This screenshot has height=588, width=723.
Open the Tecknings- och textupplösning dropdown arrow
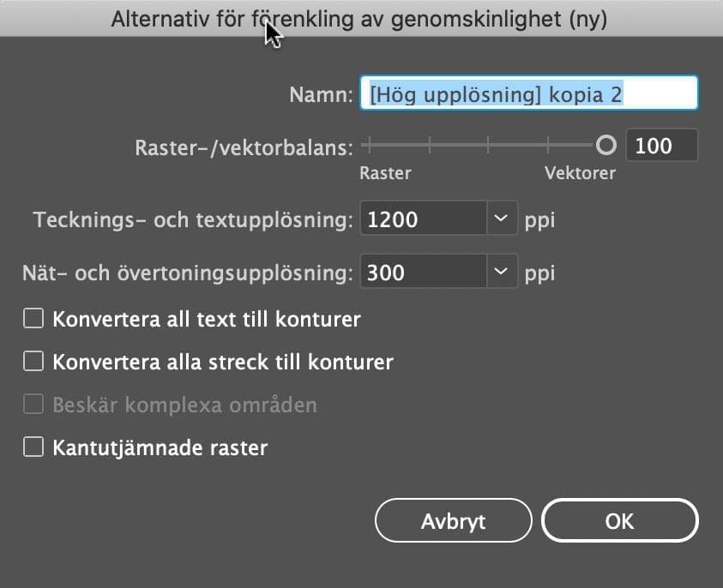[503, 219]
